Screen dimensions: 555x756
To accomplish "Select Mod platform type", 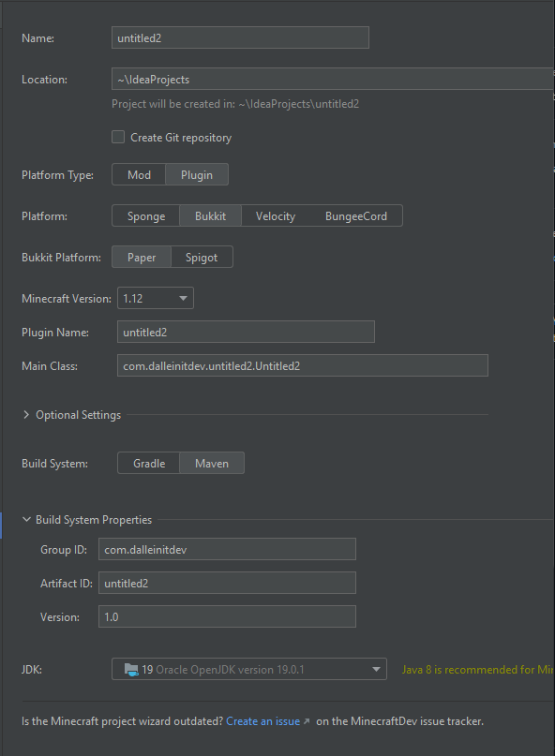I will (139, 174).
